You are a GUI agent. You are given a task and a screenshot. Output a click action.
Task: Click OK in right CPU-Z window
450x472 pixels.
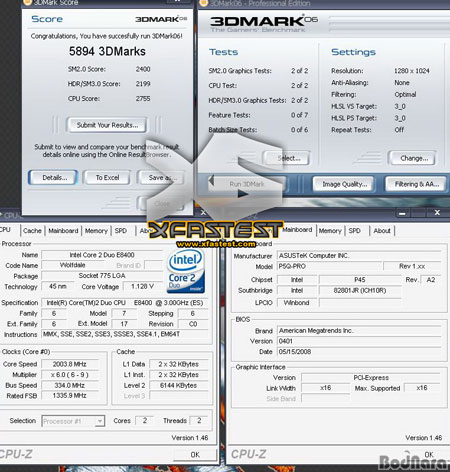pyautogui.click(x=429, y=455)
